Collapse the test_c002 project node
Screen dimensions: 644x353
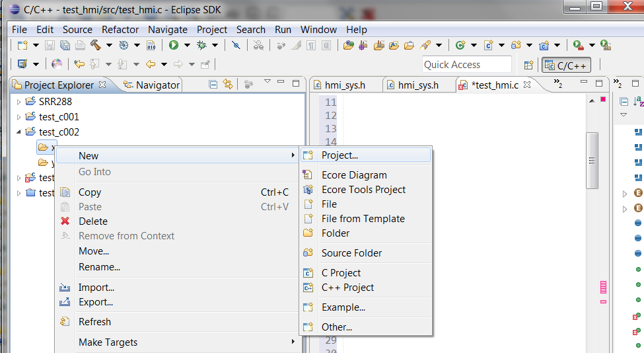[x=18, y=132]
